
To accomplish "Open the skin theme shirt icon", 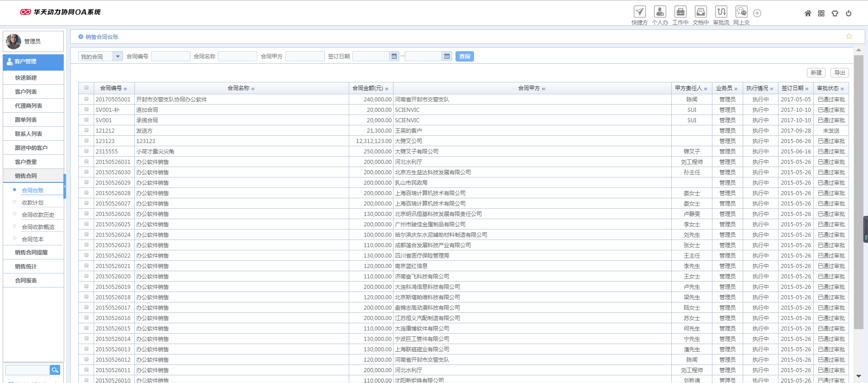I will (835, 14).
